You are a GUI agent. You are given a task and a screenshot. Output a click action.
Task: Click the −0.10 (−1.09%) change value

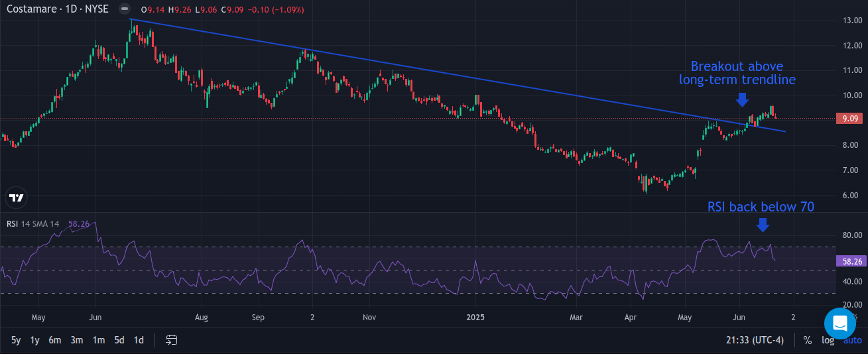click(277, 9)
